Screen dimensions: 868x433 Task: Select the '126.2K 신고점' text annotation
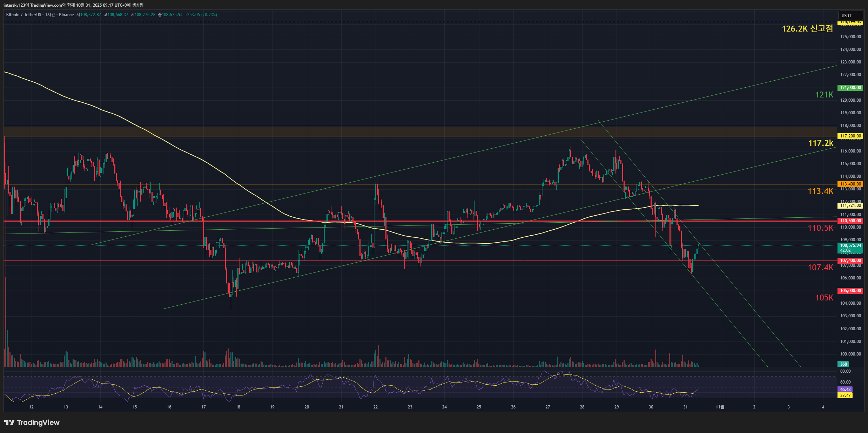coord(807,29)
